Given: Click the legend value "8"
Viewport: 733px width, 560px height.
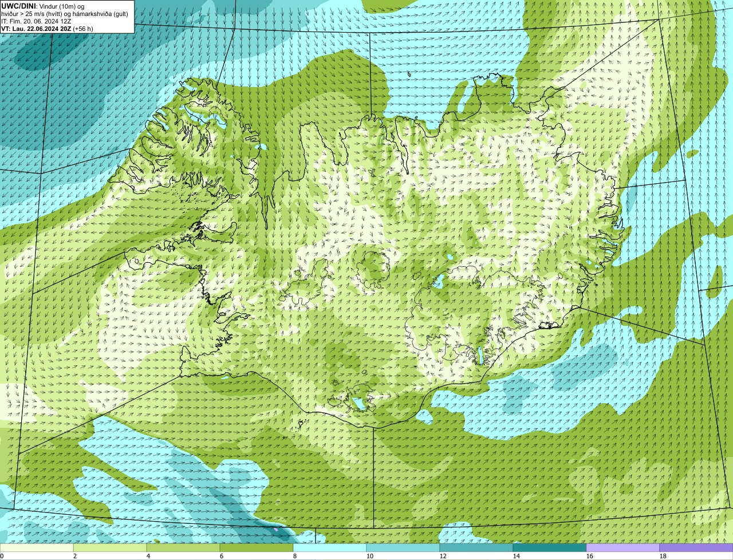Looking at the screenshot, I should click(x=295, y=556).
